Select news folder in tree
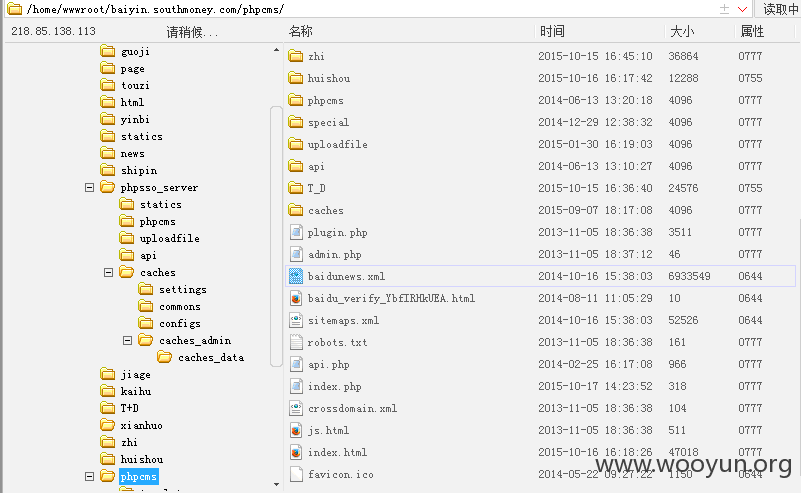The image size is (801, 493). (x=132, y=153)
